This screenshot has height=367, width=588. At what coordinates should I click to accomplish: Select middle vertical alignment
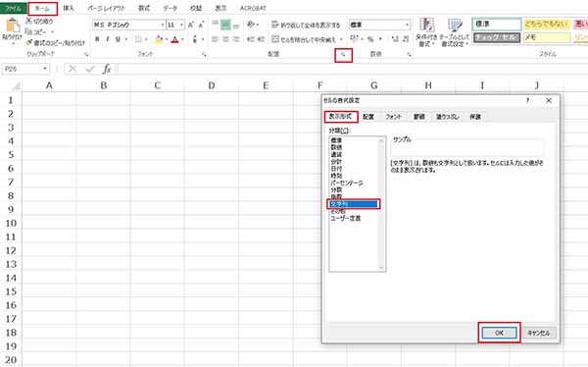[225, 25]
